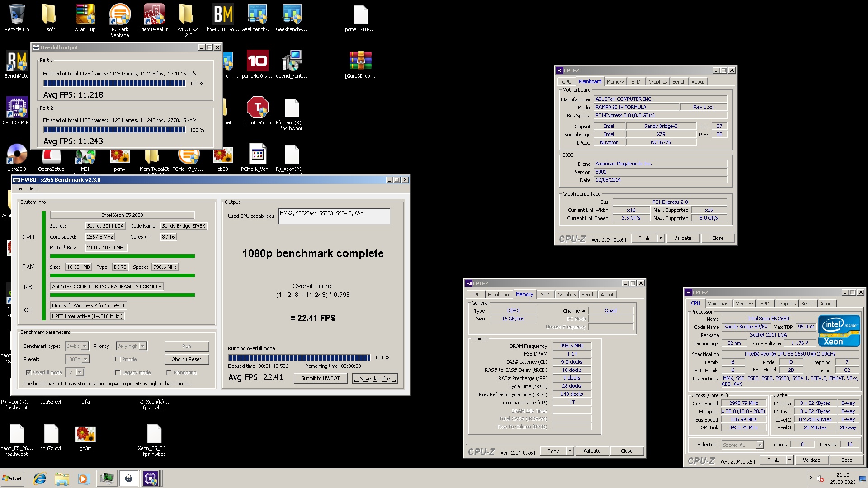868x488 pixels.
Task: Click the overkill mode progress bar
Action: [299, 357]
